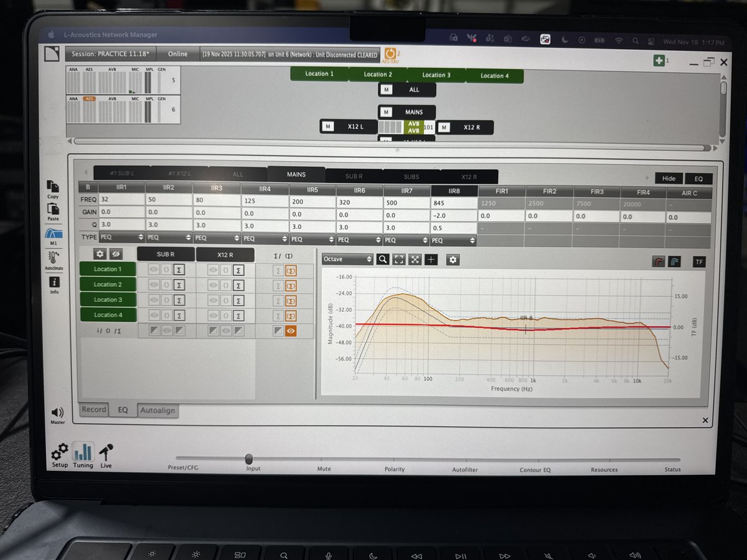The image size is (747, 560).
Task: Click the Paste icon in left sidebar
Action: (x=53, y=210)
